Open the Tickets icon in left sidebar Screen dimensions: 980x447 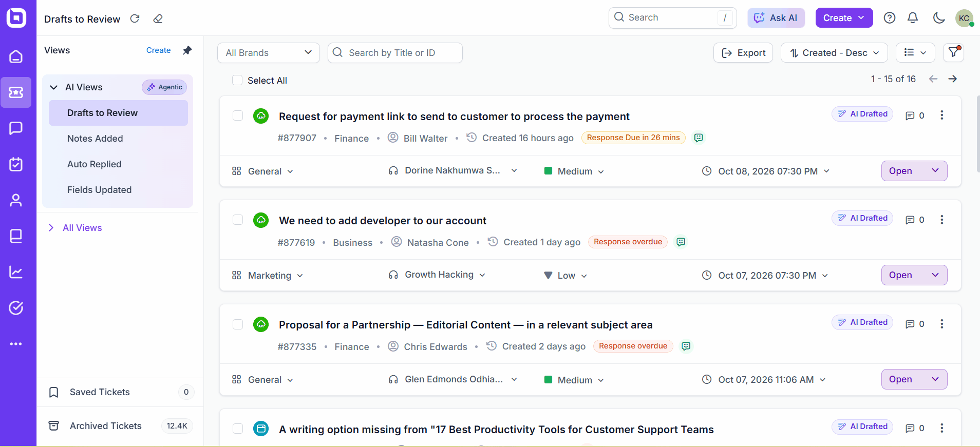(x=16, y=92)
